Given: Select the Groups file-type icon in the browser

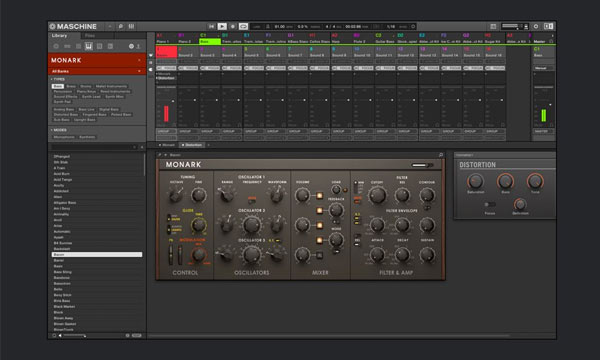Looking at the screenshot, I should pos(67,46).
